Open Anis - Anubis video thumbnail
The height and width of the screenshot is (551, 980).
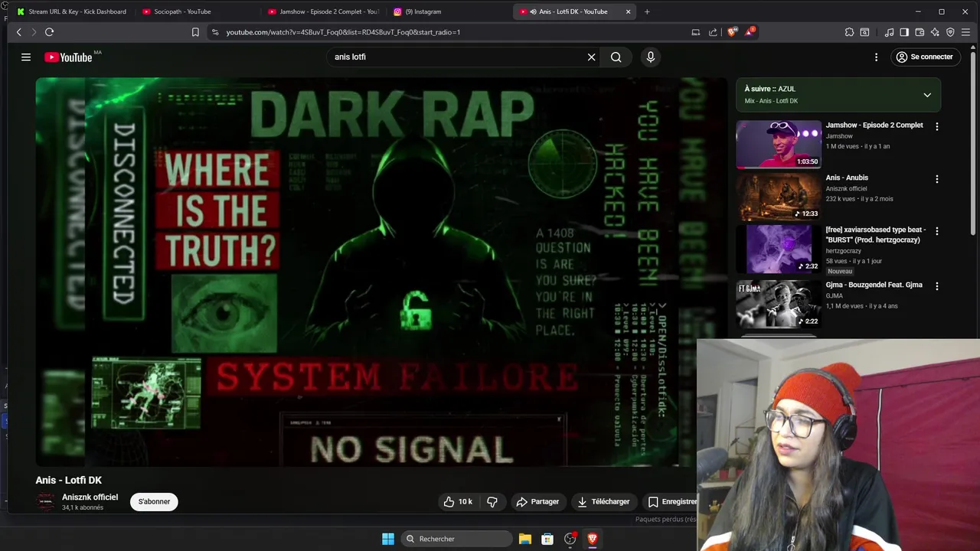pos(778,197)
